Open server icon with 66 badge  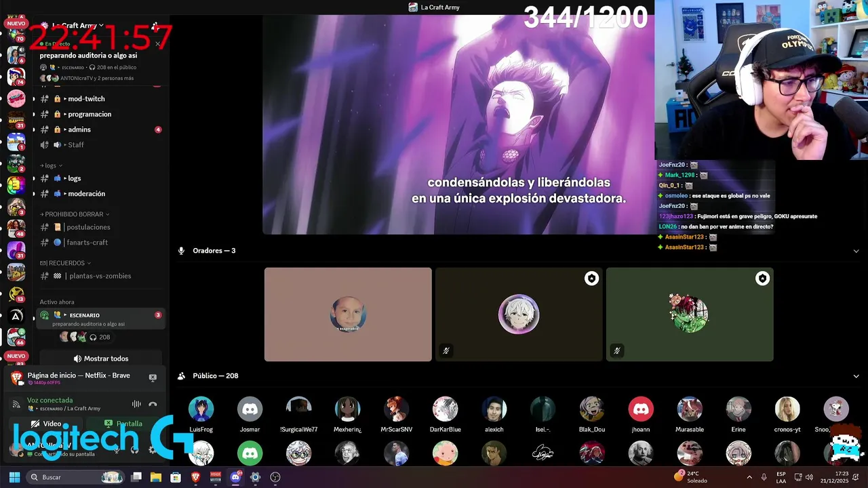click(x=16, y=337)
